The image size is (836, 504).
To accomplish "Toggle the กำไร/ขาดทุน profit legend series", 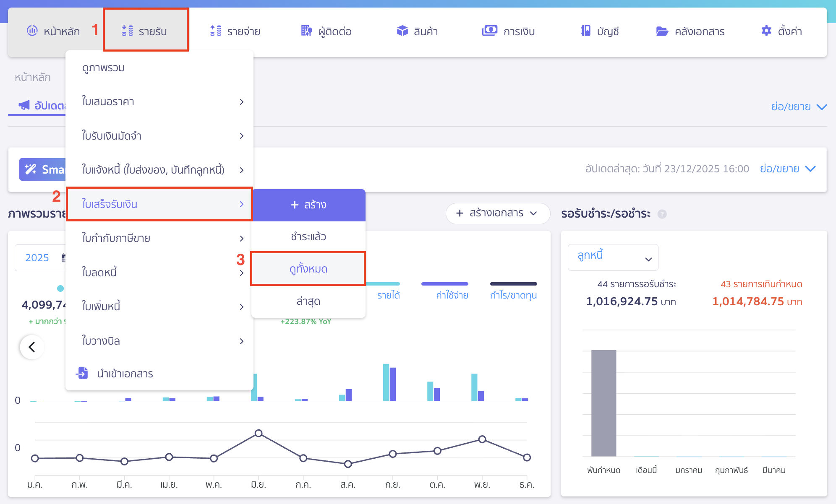I will 513,295.
